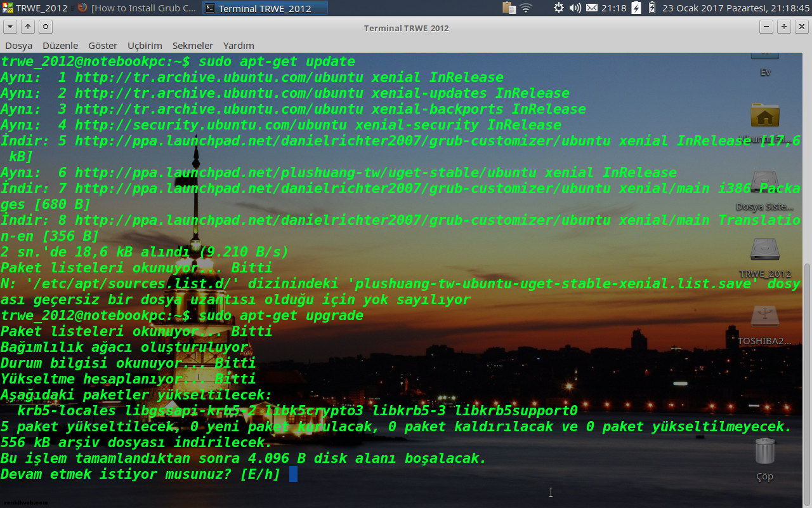Click the 'Durum bilgisi okunuyor... Bitti' line

click(x=128, y=363)
